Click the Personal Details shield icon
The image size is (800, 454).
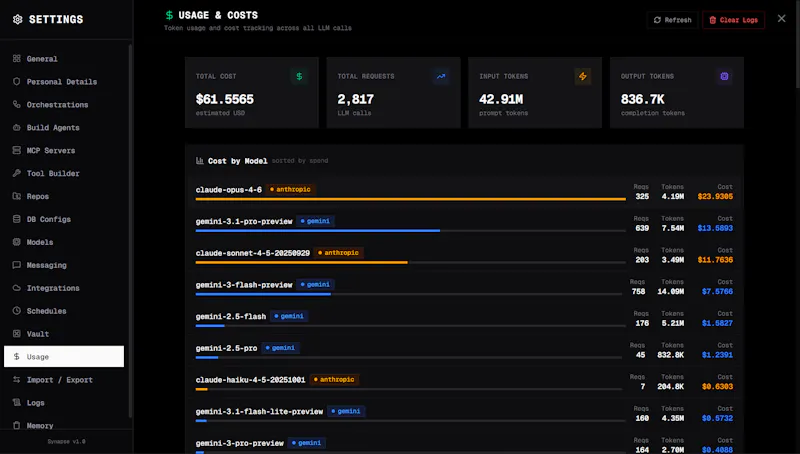click(x=16, y=82)
